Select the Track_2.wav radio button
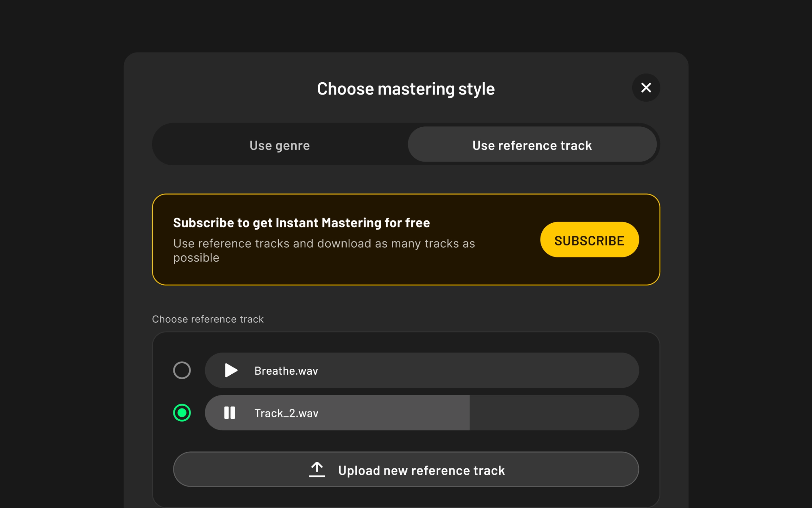 (182, 413)
